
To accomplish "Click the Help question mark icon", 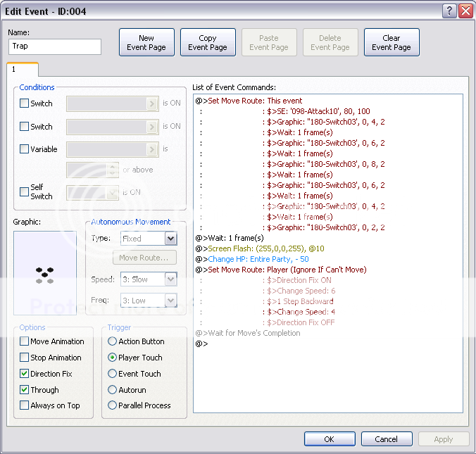I will click(449, 11).
